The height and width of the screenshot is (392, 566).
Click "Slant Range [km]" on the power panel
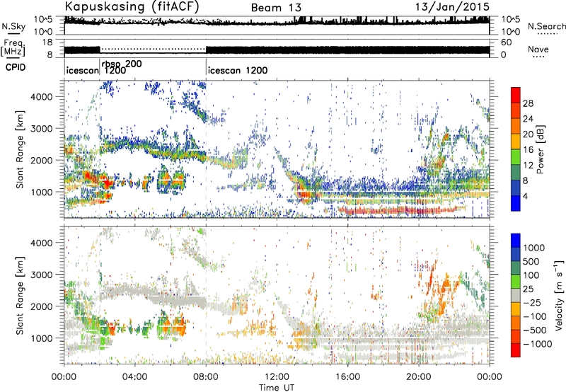[x=20, y=149]
